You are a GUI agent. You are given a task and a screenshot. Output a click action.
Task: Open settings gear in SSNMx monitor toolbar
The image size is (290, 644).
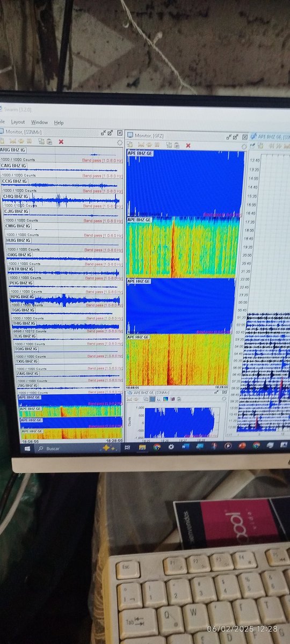(119, 142)
